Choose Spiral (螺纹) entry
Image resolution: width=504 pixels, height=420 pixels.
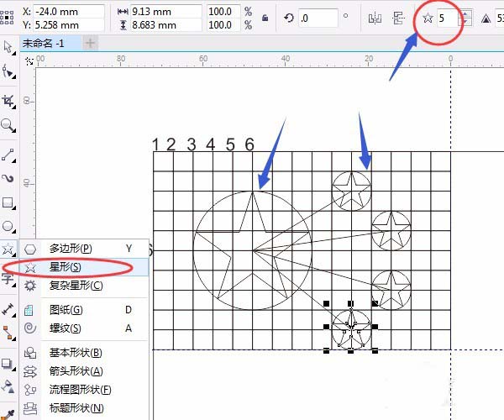84,328
